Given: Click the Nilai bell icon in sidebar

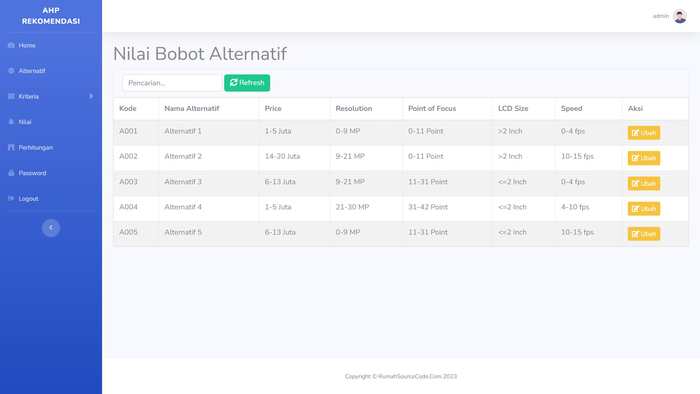Looking at the screenshot, I should coord(11,121).
